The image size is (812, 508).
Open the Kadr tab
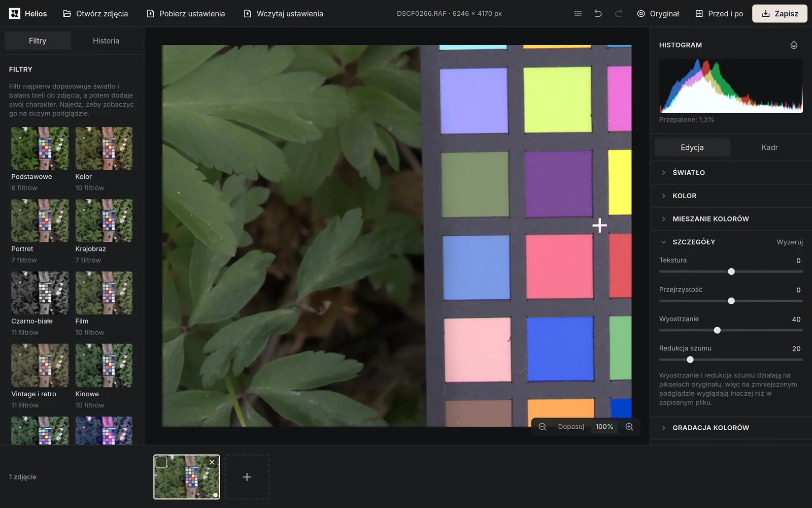769,147
